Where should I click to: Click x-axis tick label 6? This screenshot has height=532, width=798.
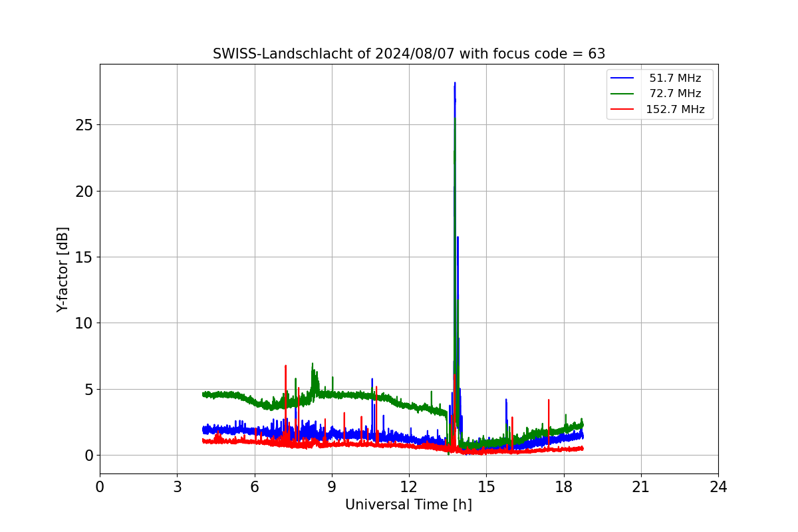click(x=254, y=486)
